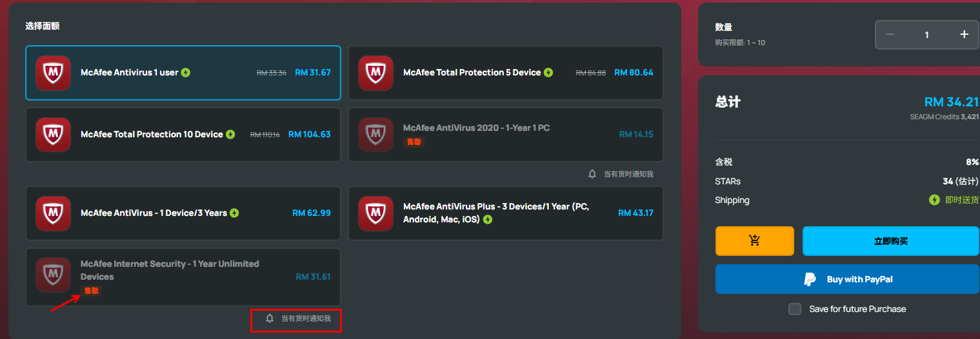Viewport: 980px width, 339px height.
Task: Click instant delivery bolt after iOS) text
Action: tap(488, 220)
